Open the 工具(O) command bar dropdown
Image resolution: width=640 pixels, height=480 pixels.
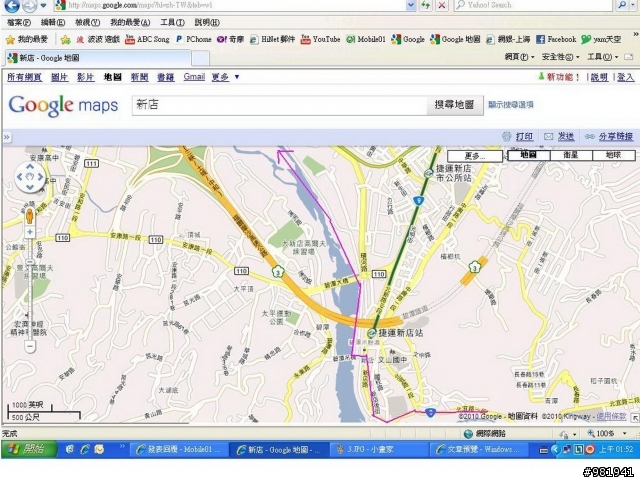click(x=602, y=57)
